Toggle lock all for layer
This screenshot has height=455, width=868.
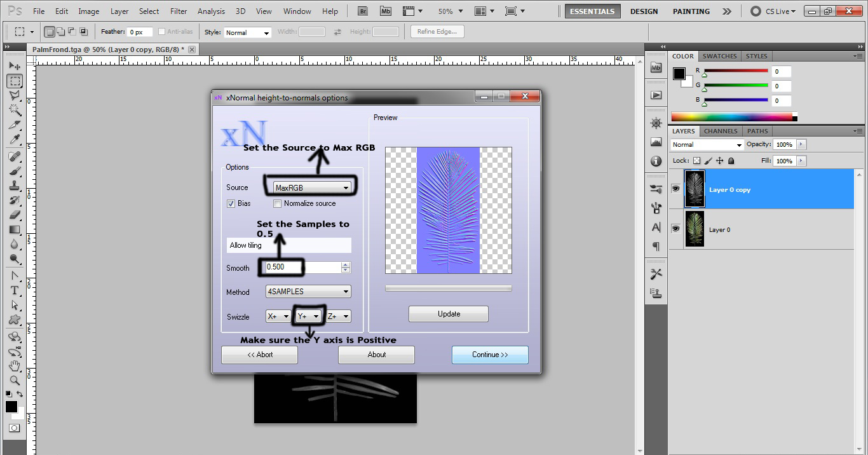tap(731, 161)
